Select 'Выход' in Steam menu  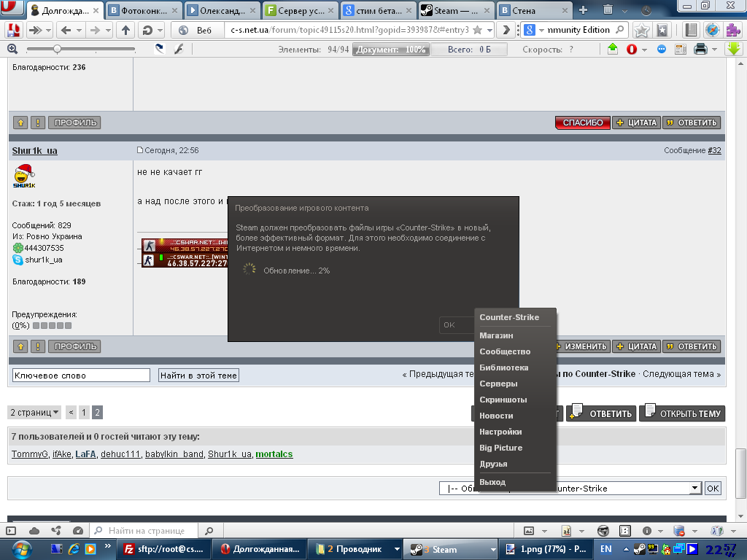click(x=492, y=483)
